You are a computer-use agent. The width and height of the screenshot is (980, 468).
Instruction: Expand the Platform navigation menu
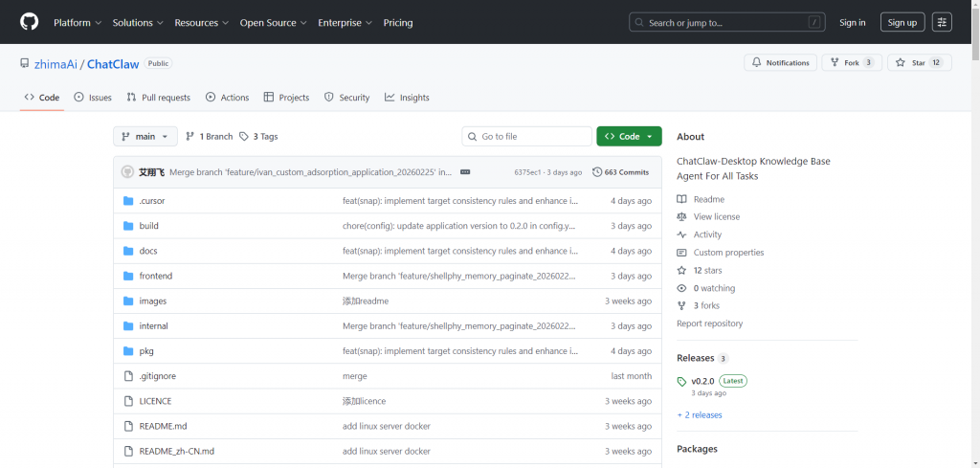(78, 22)
